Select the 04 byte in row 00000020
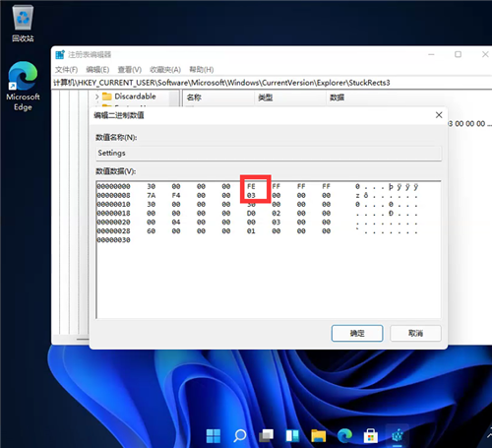492x448 pixels. (x=176, y=223)
